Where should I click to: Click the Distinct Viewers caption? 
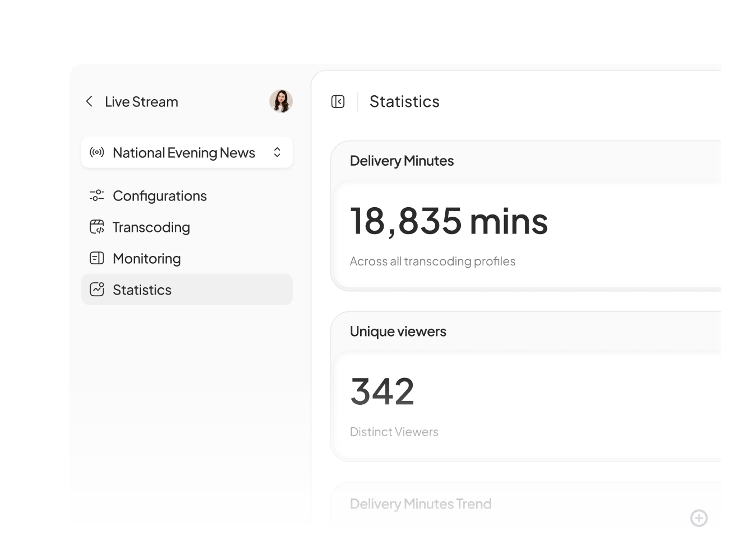click(x=394, y=432)
